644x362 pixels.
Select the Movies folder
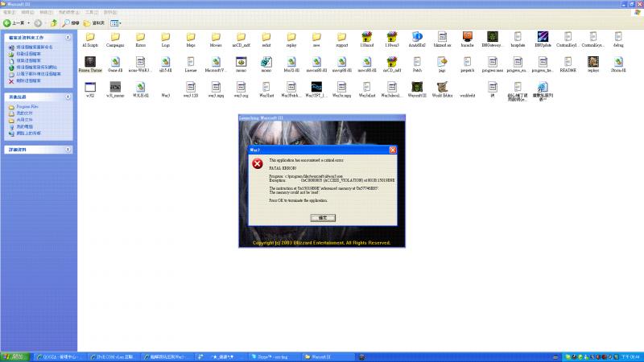(216, 39)
